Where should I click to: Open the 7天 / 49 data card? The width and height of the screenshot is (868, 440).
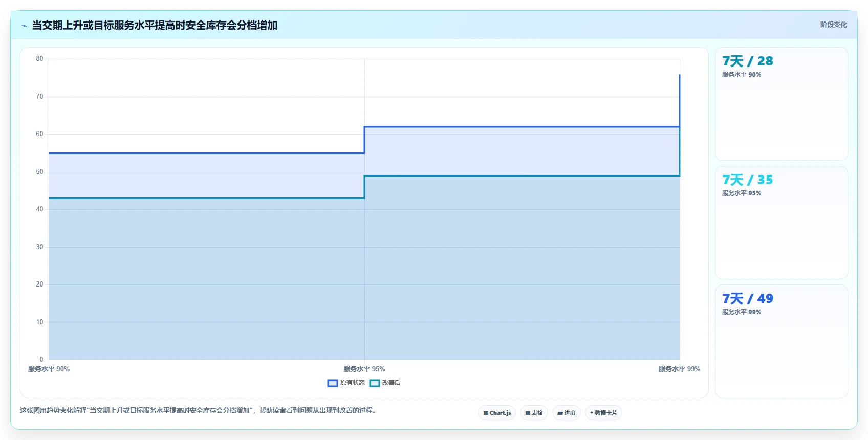[x=782, y=341]
